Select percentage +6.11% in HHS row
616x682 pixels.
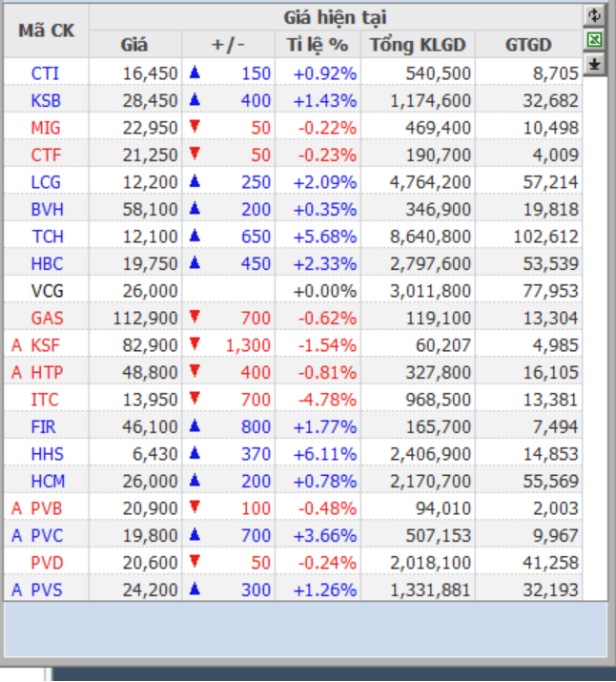coord(325,454)
